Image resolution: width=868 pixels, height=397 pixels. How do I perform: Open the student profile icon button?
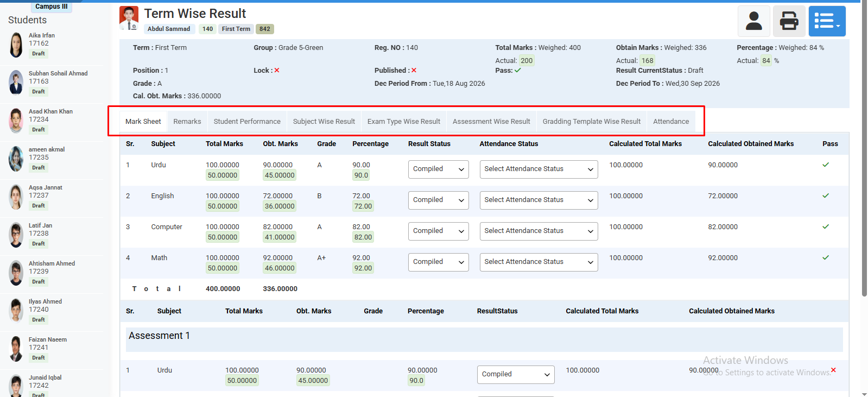[x=754, y=21]
